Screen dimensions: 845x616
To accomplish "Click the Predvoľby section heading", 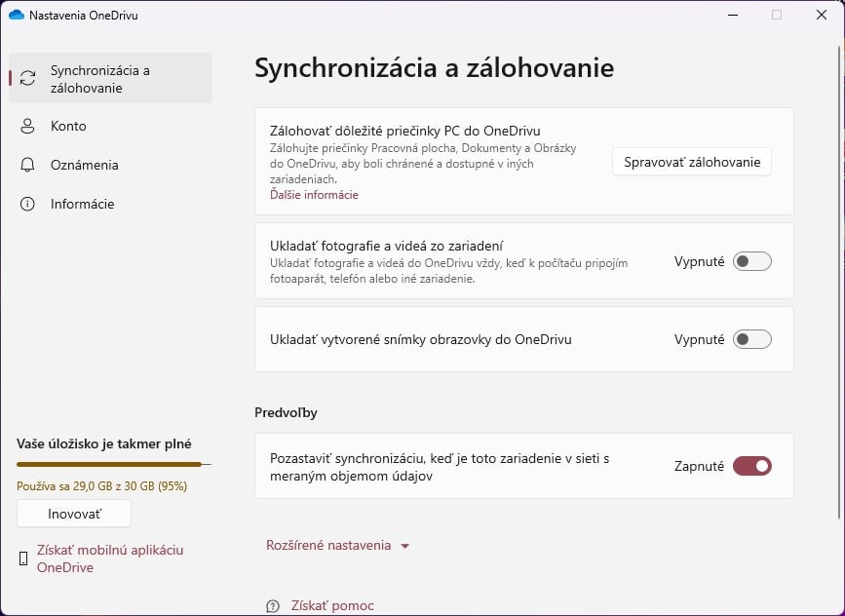I will click(x=286, y=412).
